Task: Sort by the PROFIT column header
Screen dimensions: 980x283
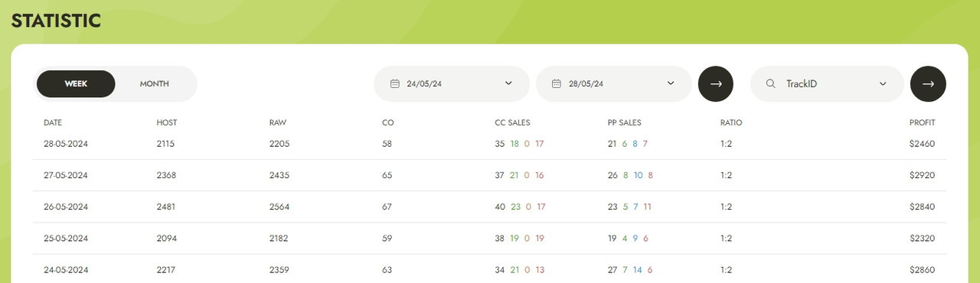Action: coord(923,122)
